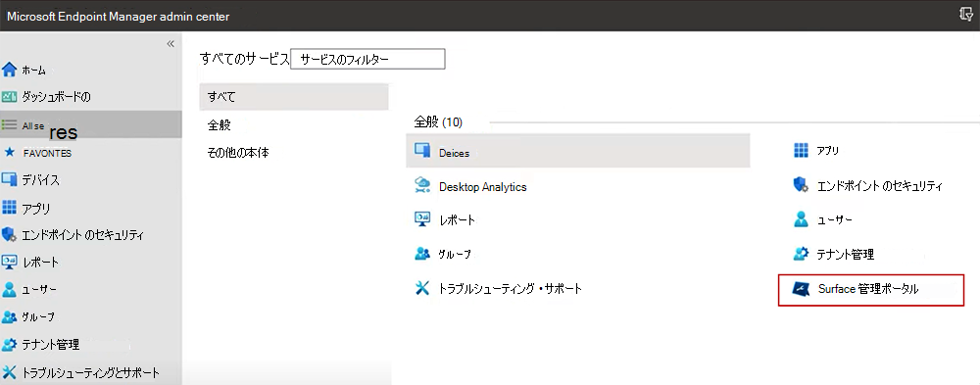Click the shield icon for エンドポイントのセキュリティ service

(x=801, y=184)
